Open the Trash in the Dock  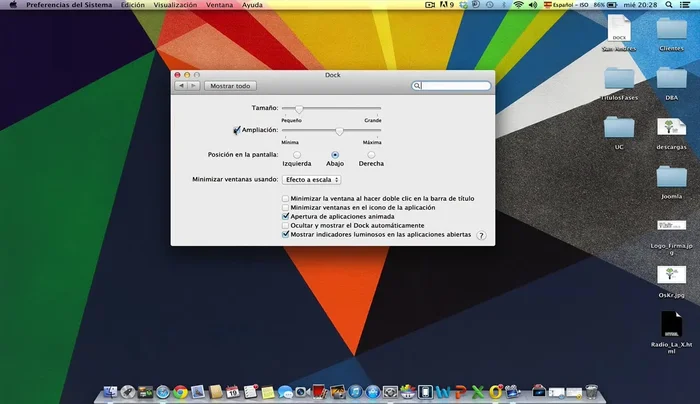pos(591,392)
